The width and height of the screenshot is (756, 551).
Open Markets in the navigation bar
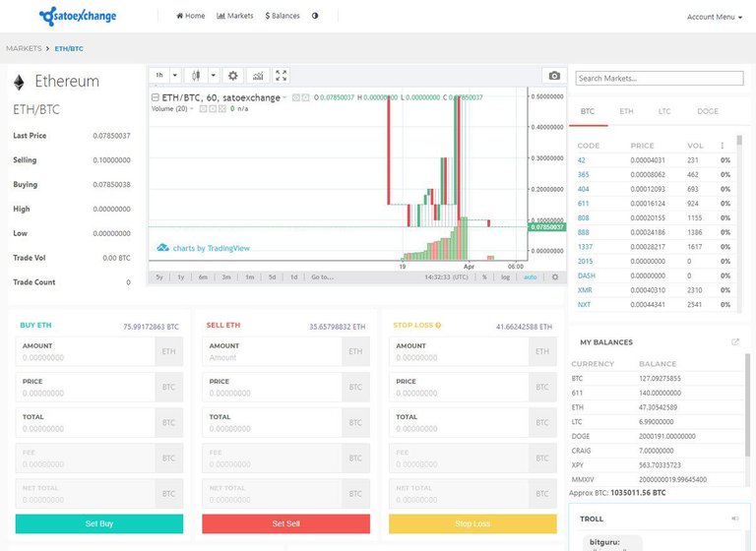point(235,16)
